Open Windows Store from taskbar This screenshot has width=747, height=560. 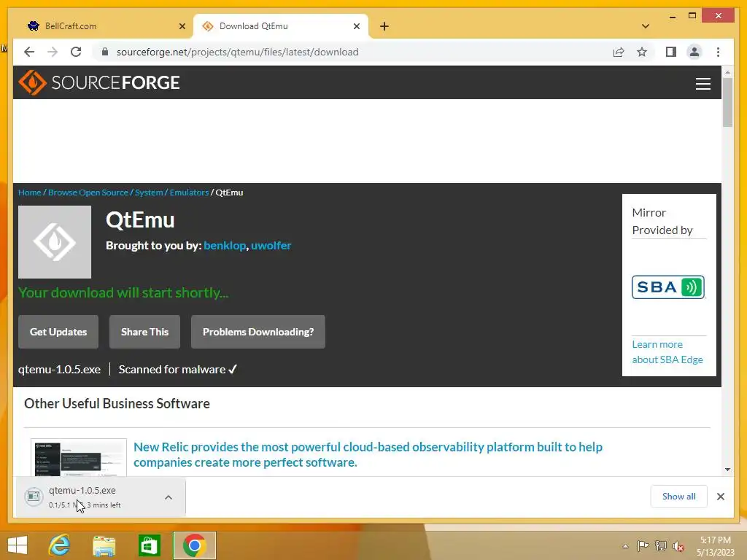[x=149, y=545]
